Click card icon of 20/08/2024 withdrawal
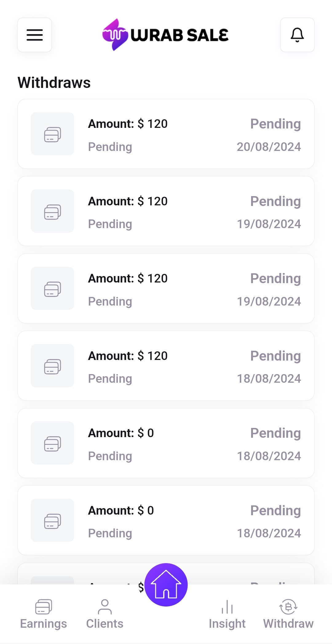This screenshot has height=644, width=332. point(52,134)
